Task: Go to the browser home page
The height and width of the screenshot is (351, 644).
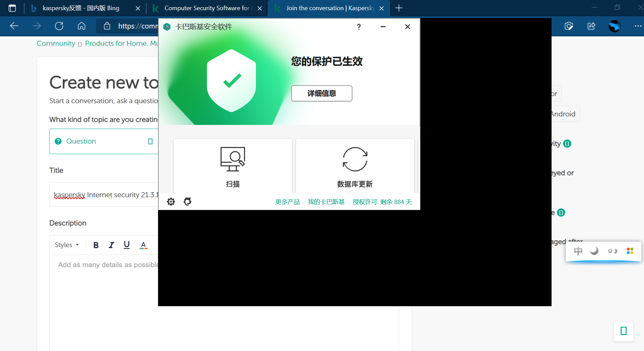Action: pyautogui.click(x=82, y=26)
